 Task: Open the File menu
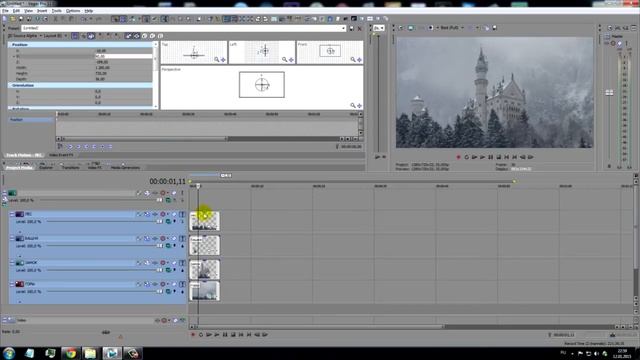tap(5, 11)
